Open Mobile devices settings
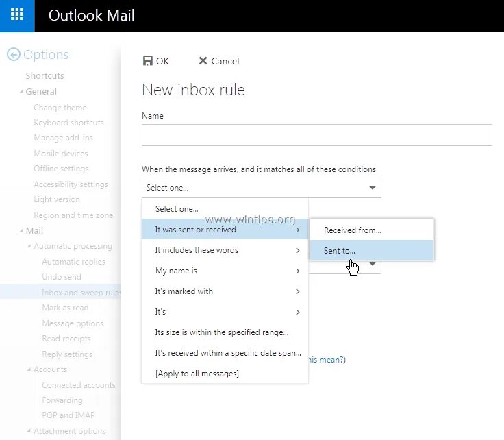This screenshot has height=440, width=504. click(x=61, y=153)
